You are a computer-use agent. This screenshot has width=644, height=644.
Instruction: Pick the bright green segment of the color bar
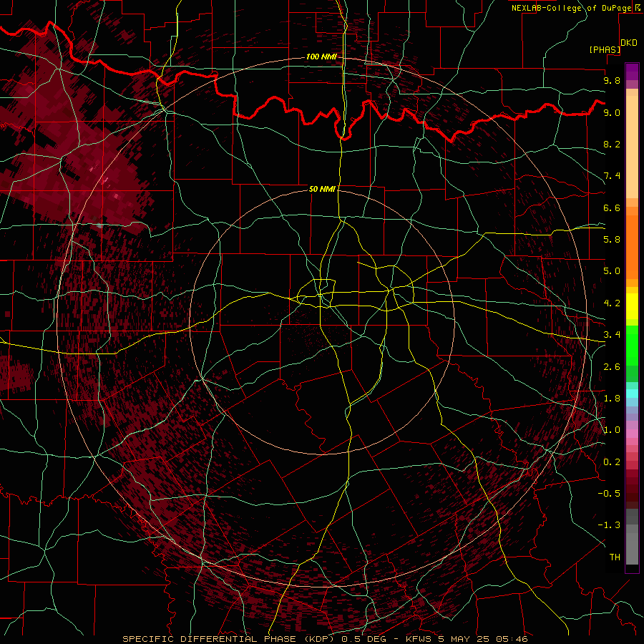pyautogui.click(x=632, y=345)
